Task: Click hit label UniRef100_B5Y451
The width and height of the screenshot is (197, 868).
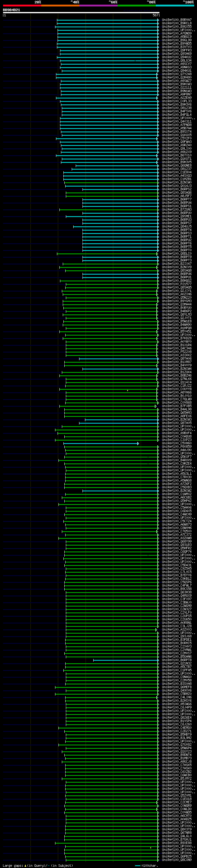Action: click(177, 332)
